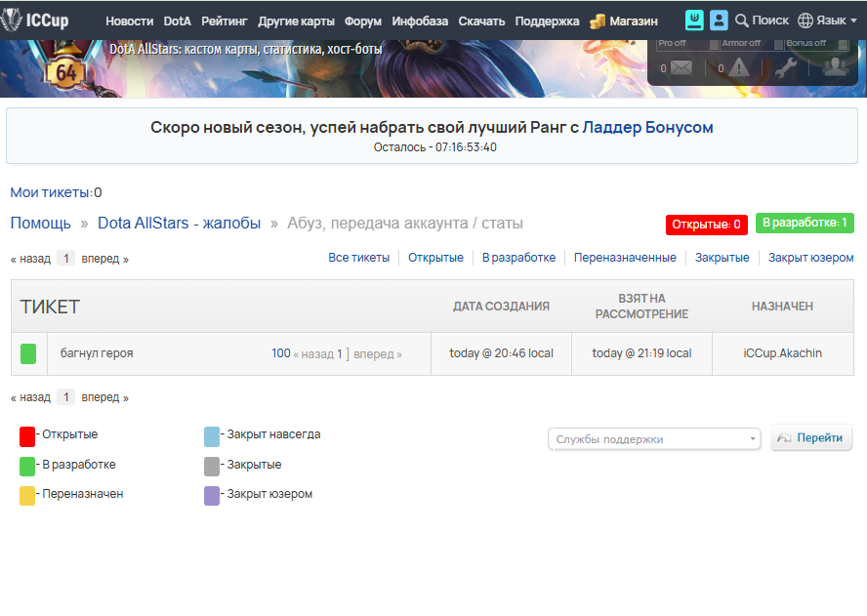This screenshot has width=867, height=616.
Task: Click the yellow Переназначен legend swatch
Action: tap(27, 496)
